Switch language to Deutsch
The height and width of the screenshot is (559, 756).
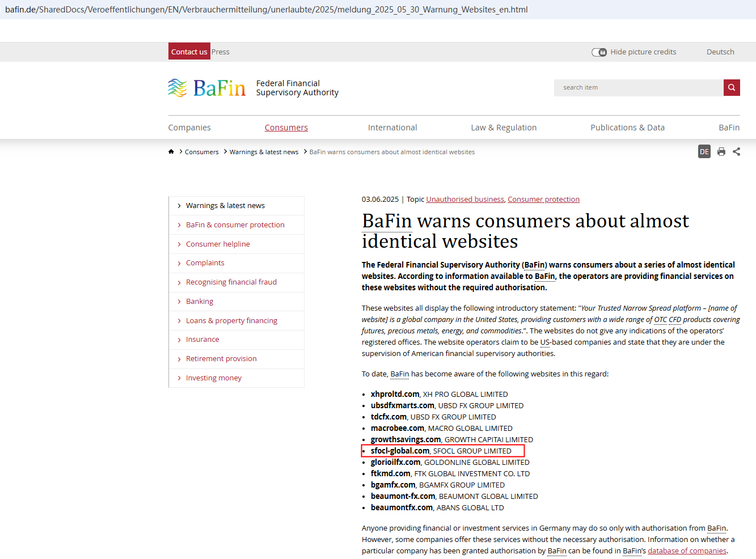pos(720,52)
